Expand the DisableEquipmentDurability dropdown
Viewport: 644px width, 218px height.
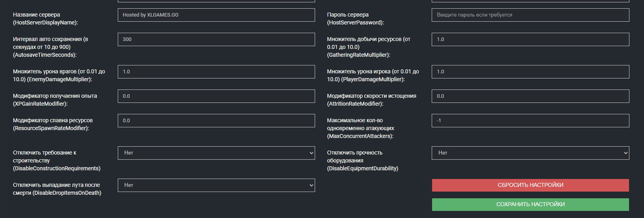coord(530,153)
